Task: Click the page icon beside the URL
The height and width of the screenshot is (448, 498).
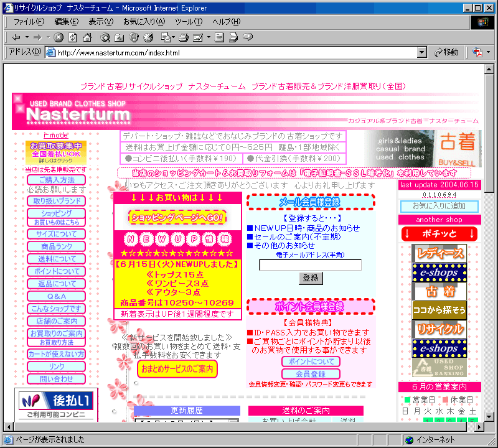Action: click(x=50, y=52)
